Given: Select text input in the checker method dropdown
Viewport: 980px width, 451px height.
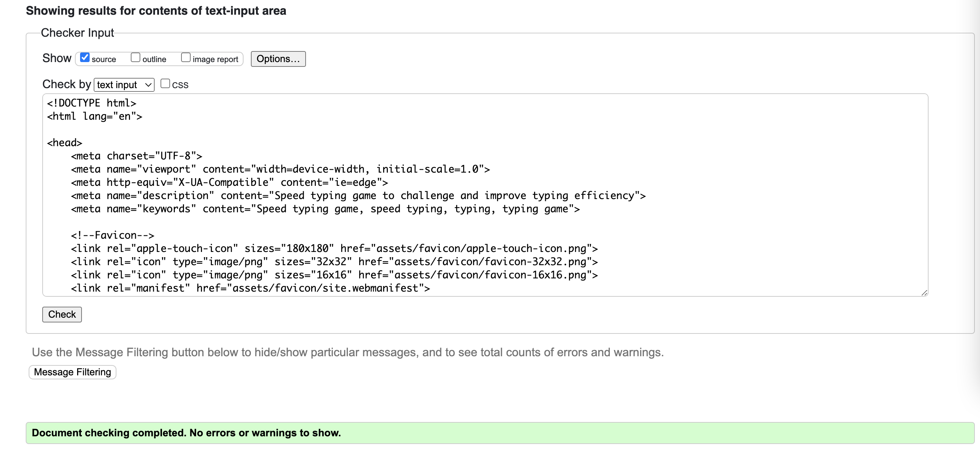Looking at the screenshot, I should pos(124,84).
